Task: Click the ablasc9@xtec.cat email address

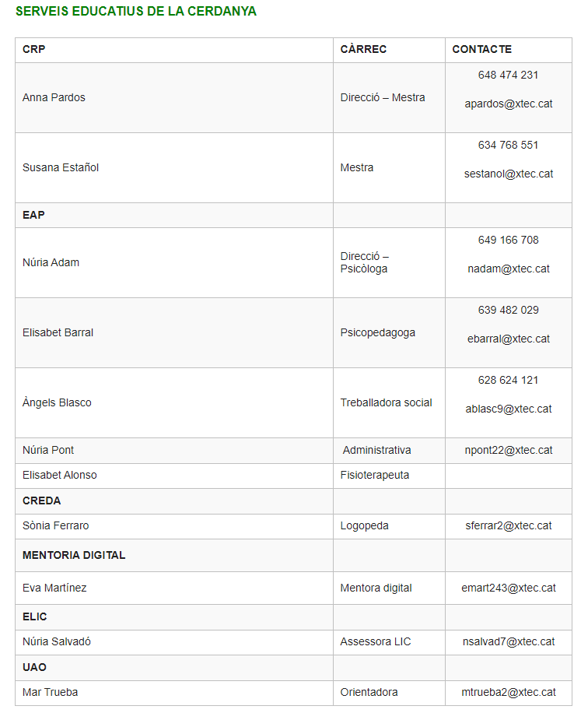Action: (x=509, y=409)
